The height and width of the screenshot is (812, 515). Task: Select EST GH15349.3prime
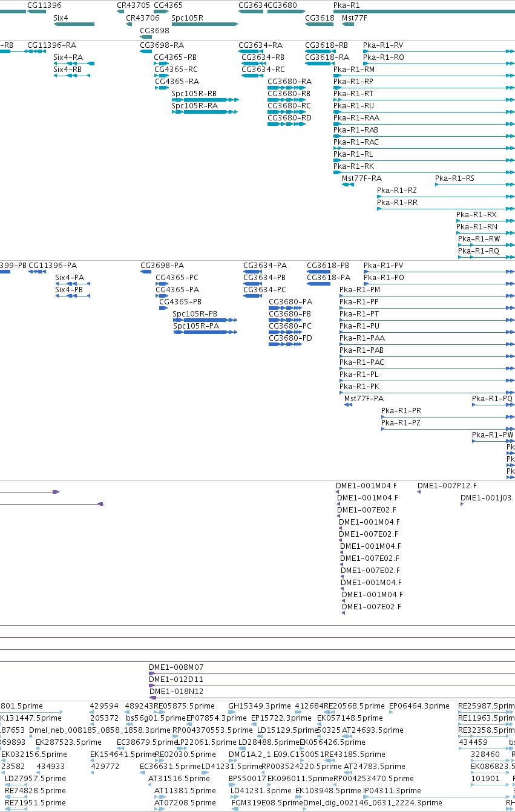[260, 706]
